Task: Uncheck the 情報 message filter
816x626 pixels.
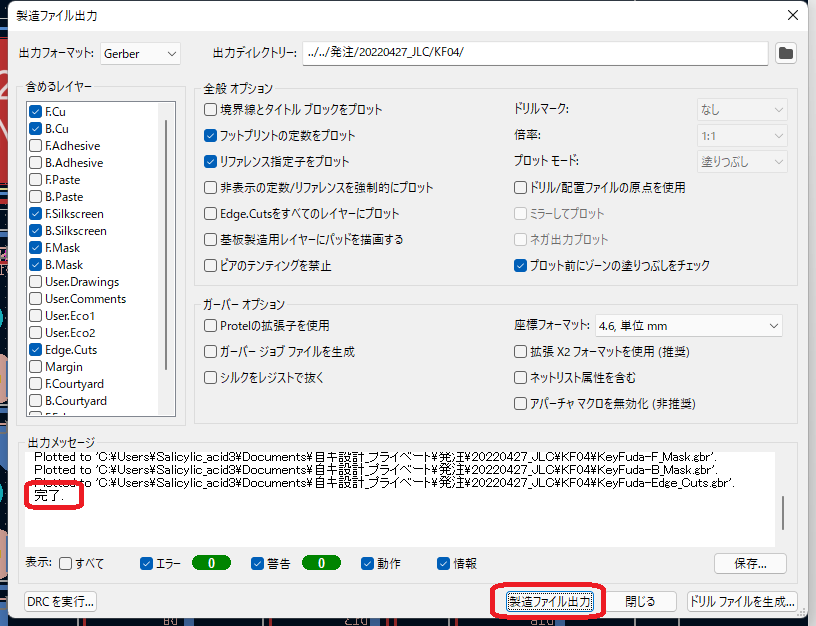Action: coord(443,564)
